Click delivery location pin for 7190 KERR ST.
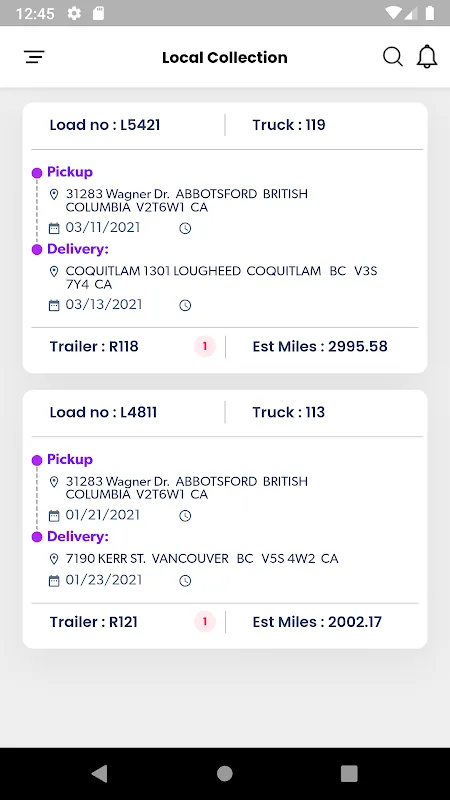This screenshot has height=800, width=450. [54, 559]
